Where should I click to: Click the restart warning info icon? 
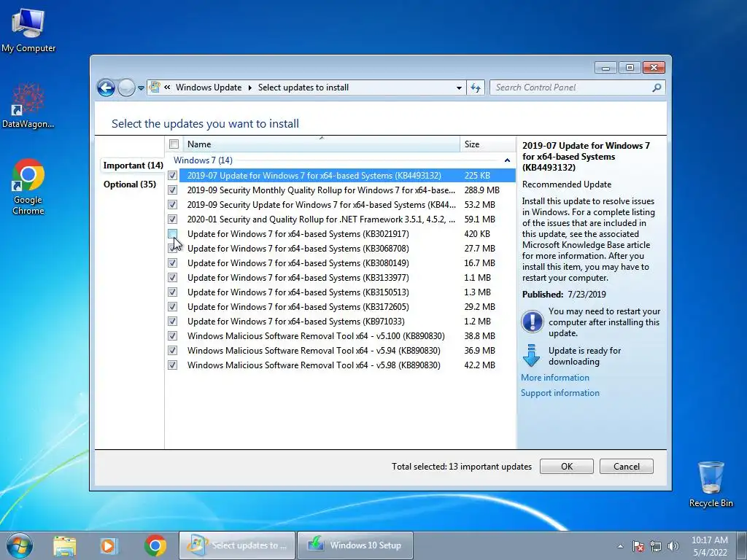pyautogui.click(x=532, y=322)
